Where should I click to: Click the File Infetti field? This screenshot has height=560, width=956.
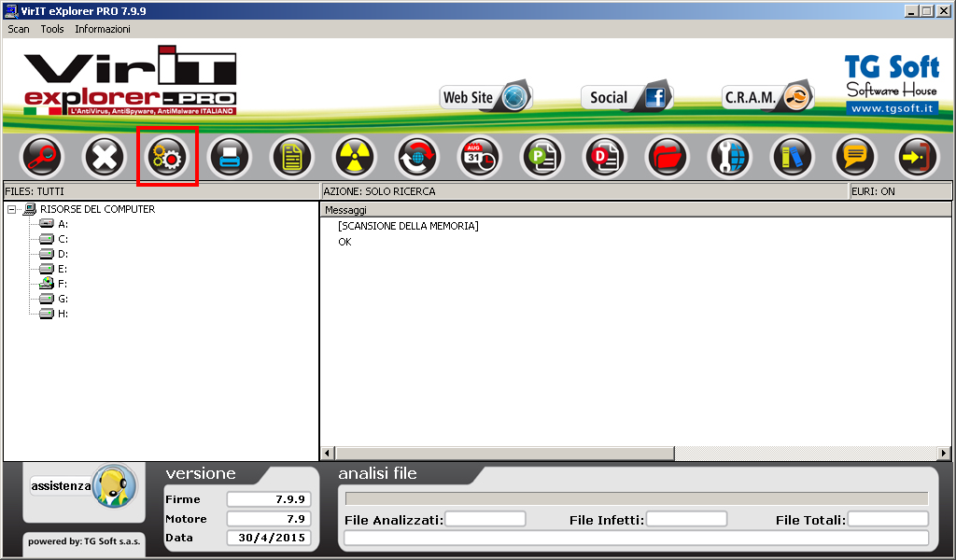click(x=686, y=519)
